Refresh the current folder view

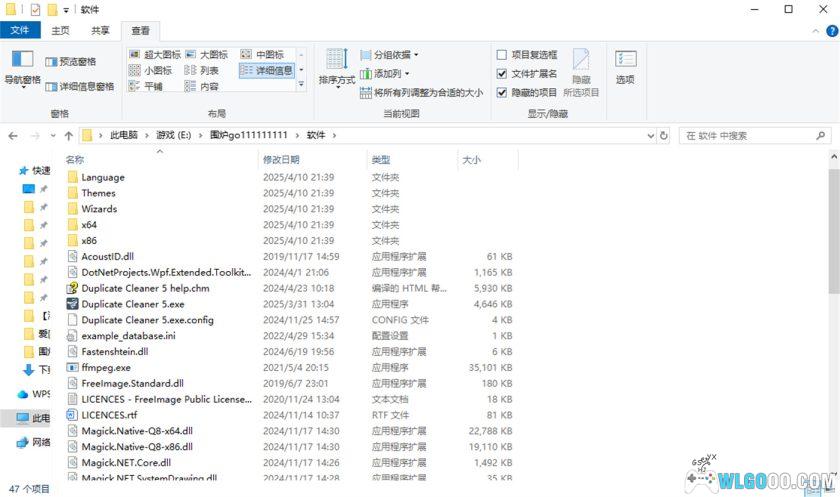(664, 136)
